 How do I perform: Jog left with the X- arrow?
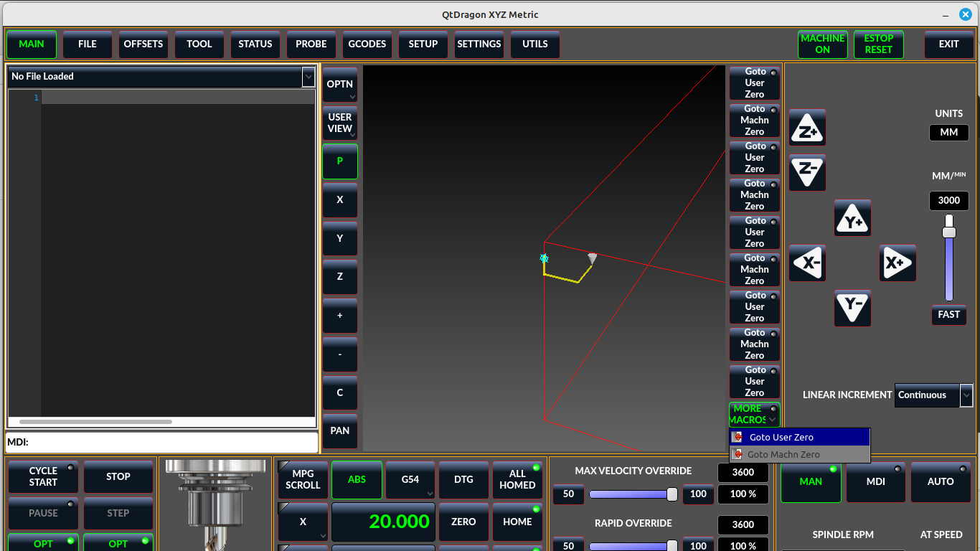coord(807,263)
